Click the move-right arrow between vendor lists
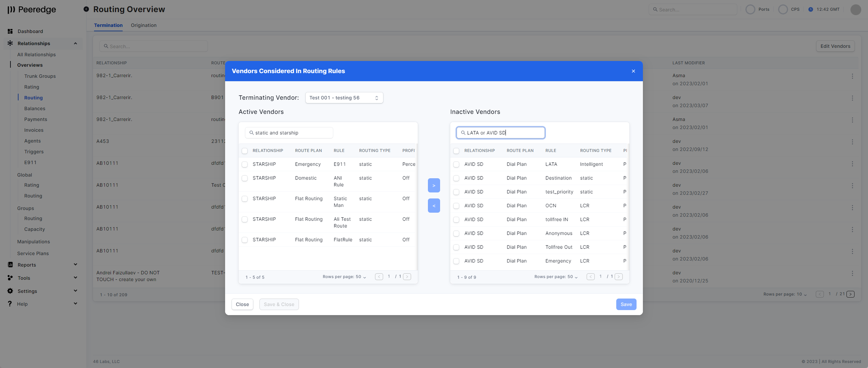868x368 pixels. 434,186
